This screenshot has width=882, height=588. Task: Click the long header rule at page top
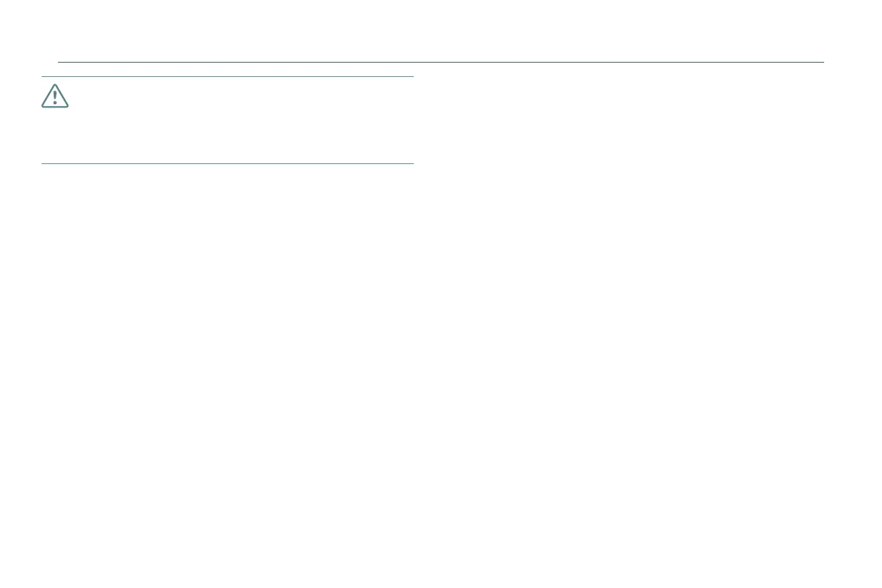(x=440, y=62)
